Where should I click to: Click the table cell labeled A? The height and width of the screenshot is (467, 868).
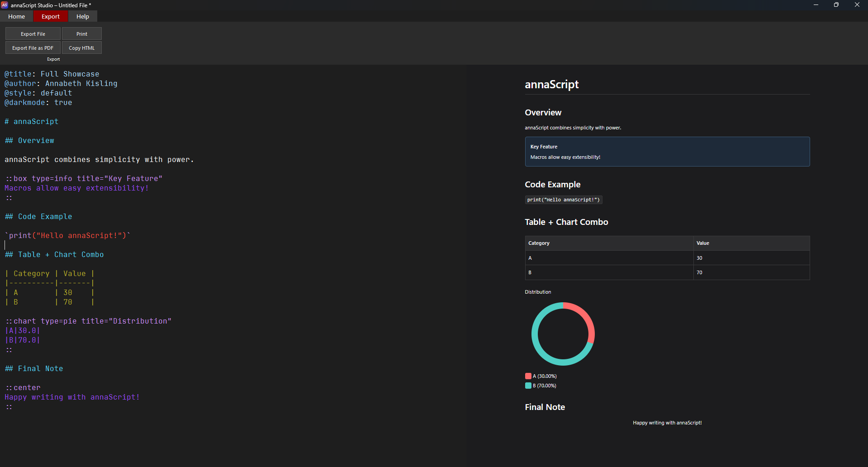tap(609, 258)
